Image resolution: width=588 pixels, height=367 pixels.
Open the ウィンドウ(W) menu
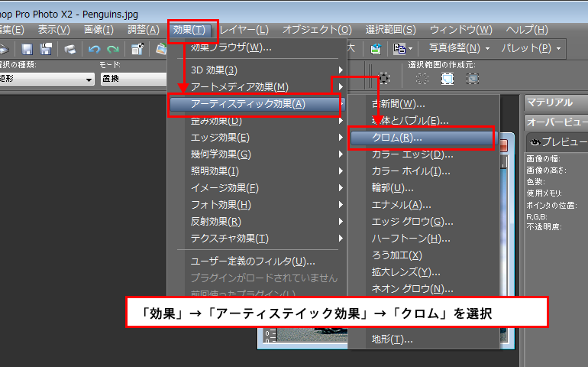(x=461, y=30)
